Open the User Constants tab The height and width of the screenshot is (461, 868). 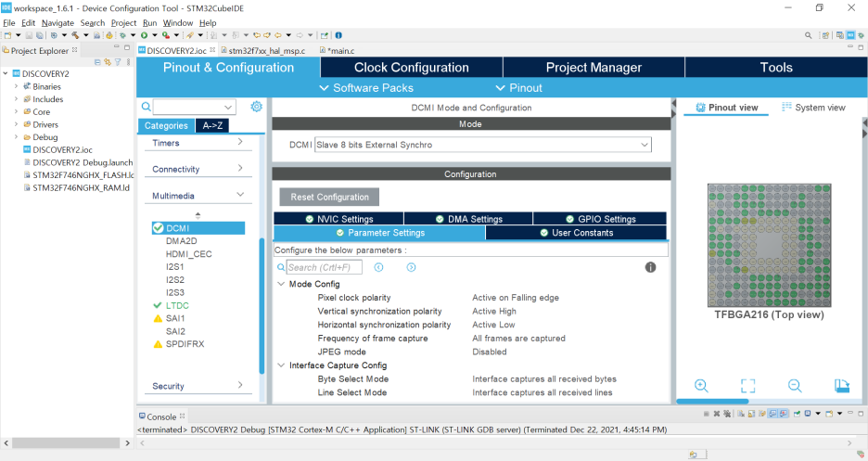pos(576,233)
